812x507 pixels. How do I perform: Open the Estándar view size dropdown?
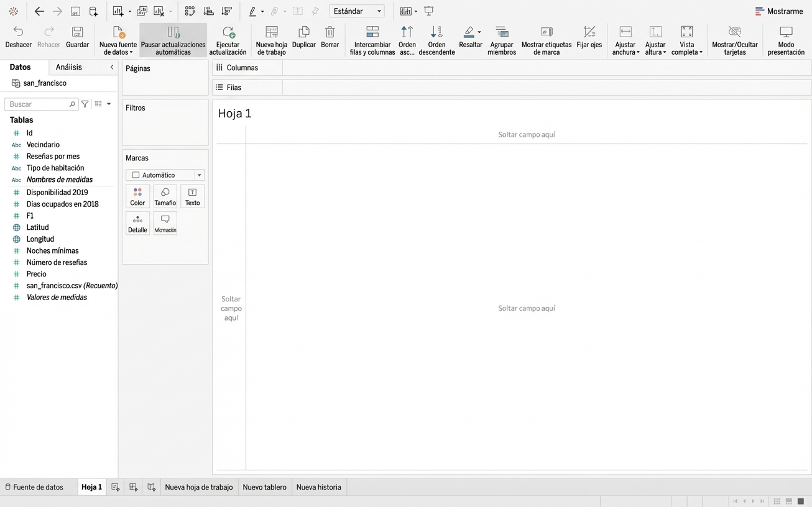(x=357, y=11)
